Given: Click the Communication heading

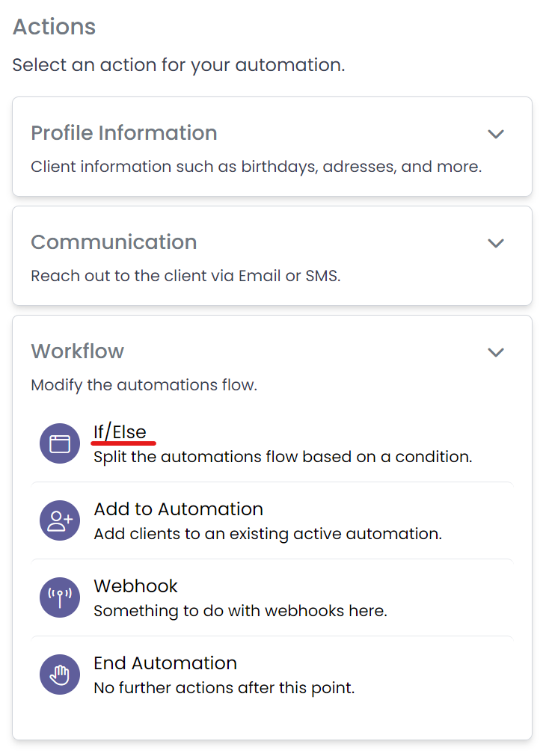Looking at the screenshot, I should (114, 242).
